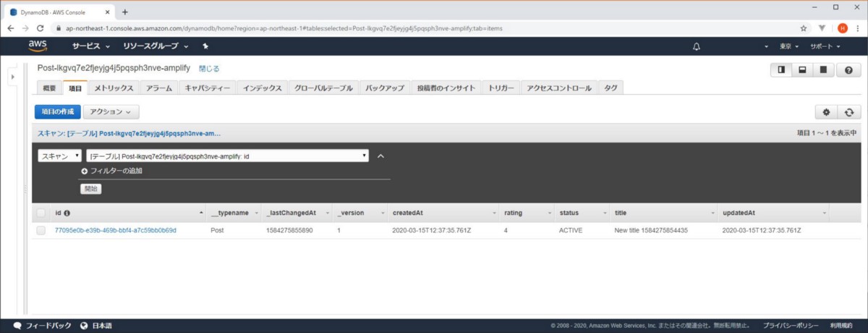The image size is (868, 333).
Task: Click the 開始 scan button
Action: [x=90, y=188]
